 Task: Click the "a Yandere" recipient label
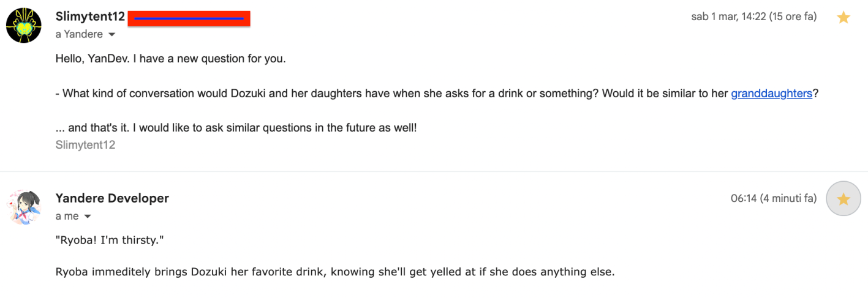coord(79,34)
